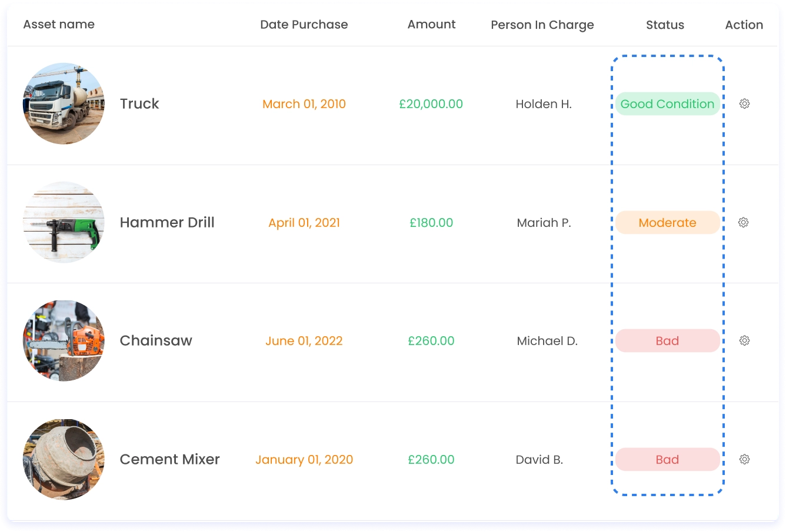Click the Chainsaw photo thumbnail
The width and height of the screenshot is (786, 532).
coord(64,341)
